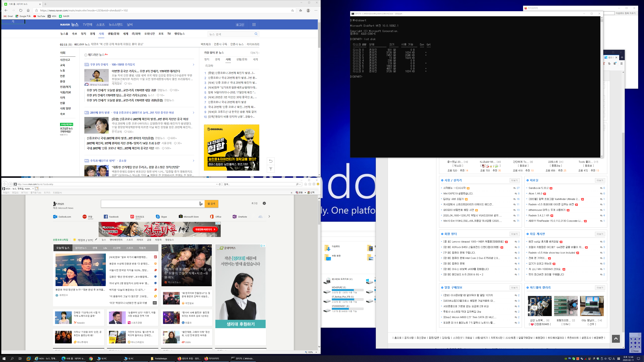Viewport: 644px width, 362px height.
Task: Switch to the 경제 tab in most-viewed news
Action: pyautogui.click(x=217, y=59)
